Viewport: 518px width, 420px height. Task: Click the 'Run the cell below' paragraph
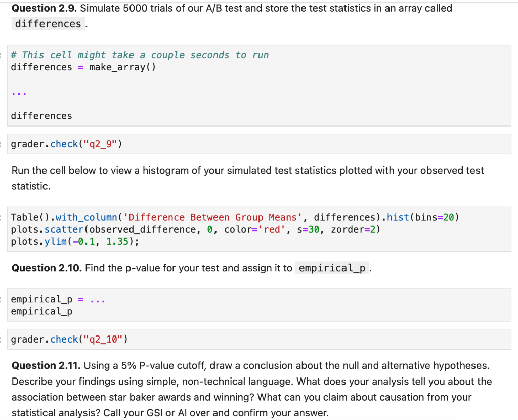tap(247, 178)
